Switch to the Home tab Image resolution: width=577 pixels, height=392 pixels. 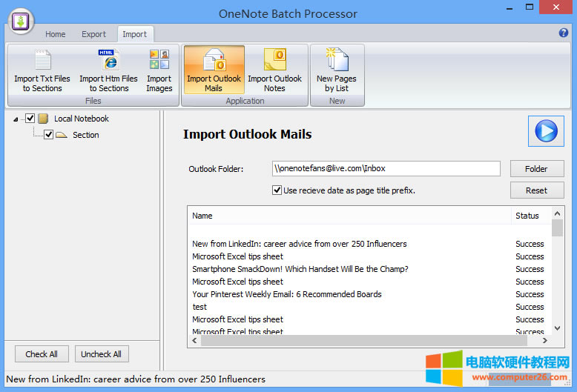(55, 34)
